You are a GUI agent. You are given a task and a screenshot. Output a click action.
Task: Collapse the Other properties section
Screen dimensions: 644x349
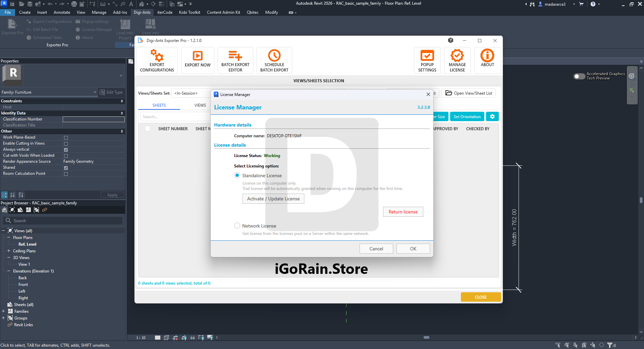tap(122, 131)
